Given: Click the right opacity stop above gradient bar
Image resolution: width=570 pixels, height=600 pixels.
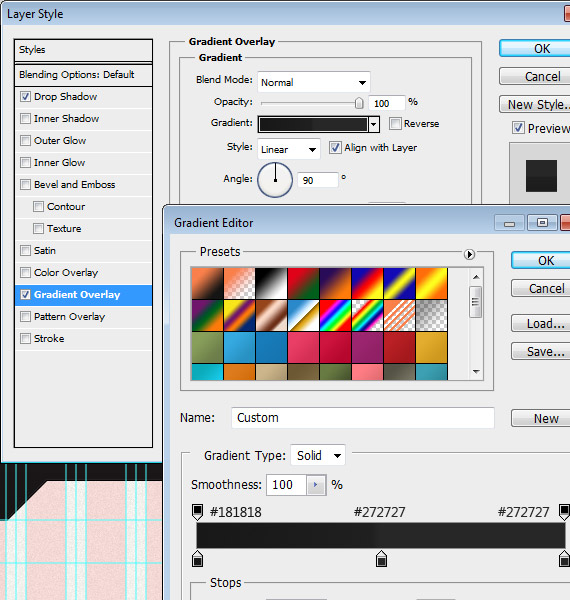Looking at the screenshot, I should tap(565, 512).
